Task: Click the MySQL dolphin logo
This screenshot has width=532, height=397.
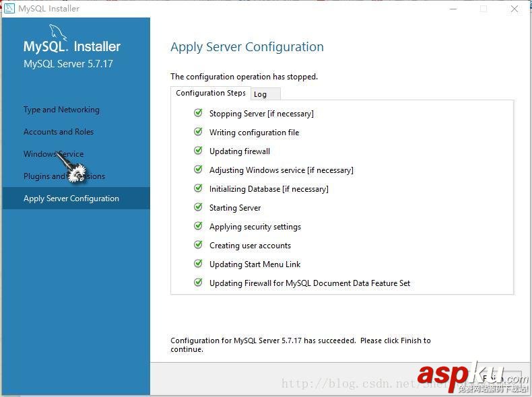Action: tap(58, 32)
